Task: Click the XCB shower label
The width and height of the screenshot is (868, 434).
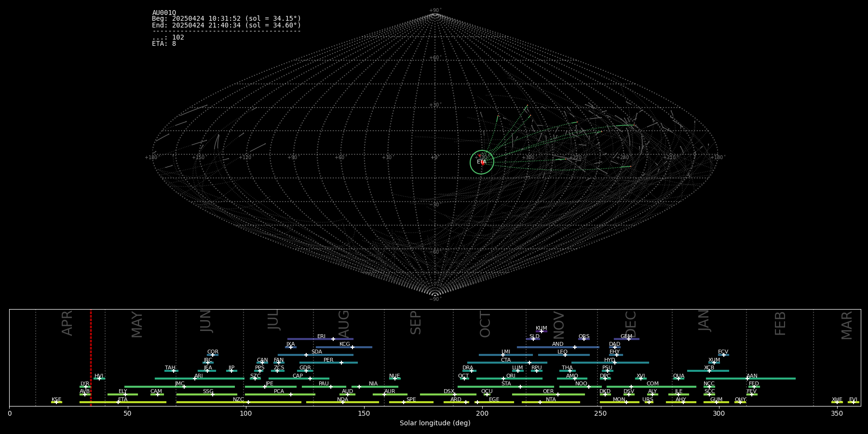Action: [709, 368]
